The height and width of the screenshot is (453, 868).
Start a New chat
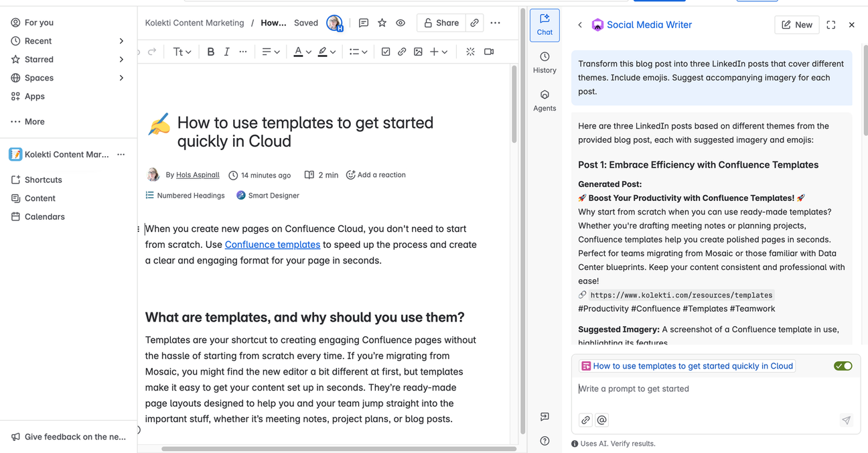point(796,25)
